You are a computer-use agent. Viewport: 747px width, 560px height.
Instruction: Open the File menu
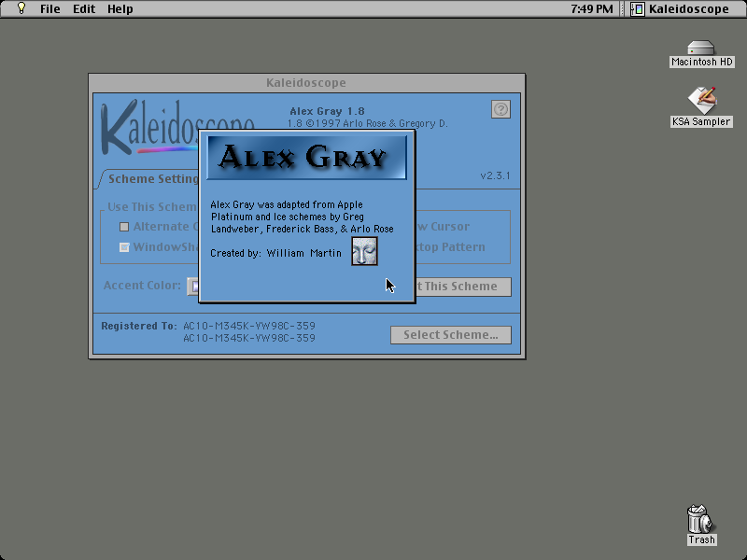pos(50,9)
